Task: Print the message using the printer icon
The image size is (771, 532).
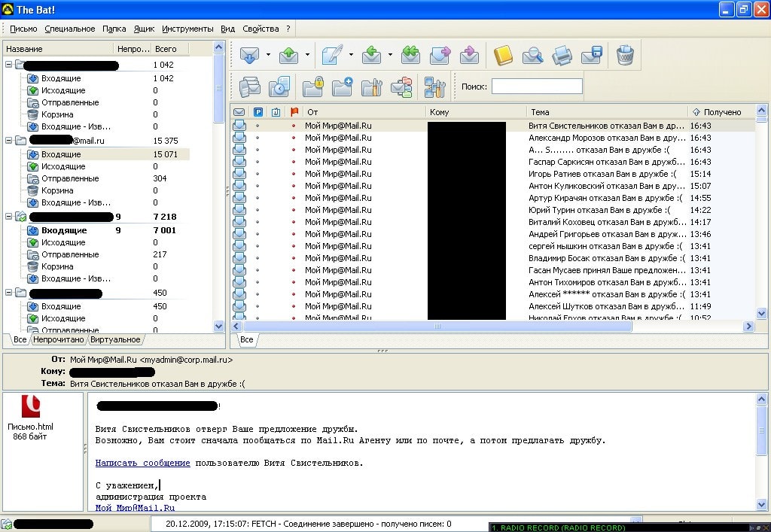Action: (x=562, y=56)
